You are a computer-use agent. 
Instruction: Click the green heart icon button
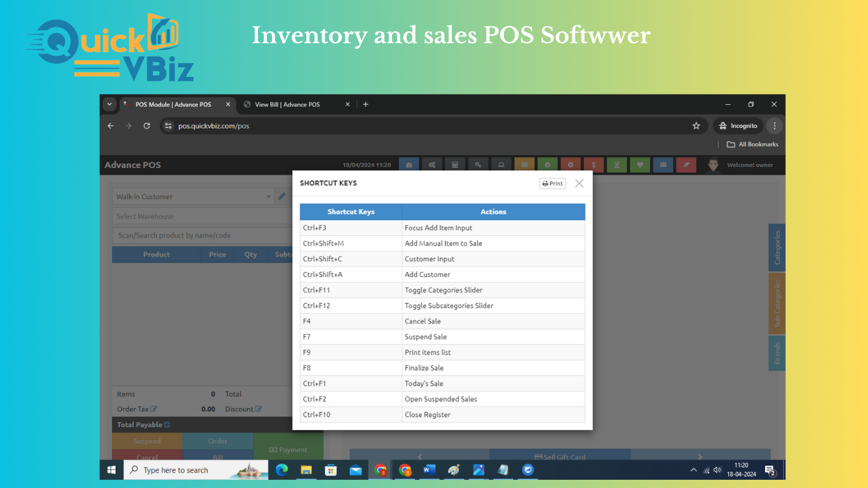click(640, 165)
